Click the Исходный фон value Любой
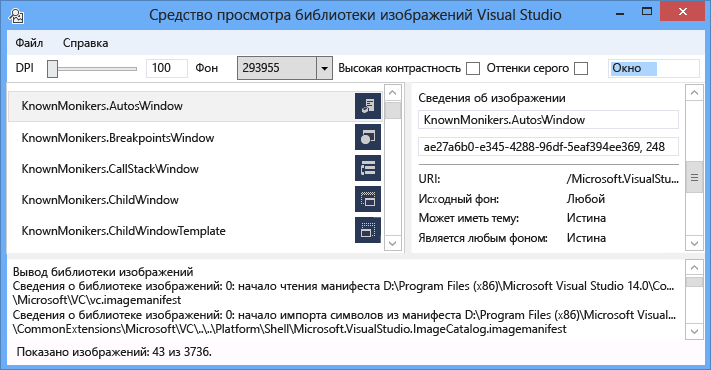The image size is (711, 370). (x=586, y=199)
